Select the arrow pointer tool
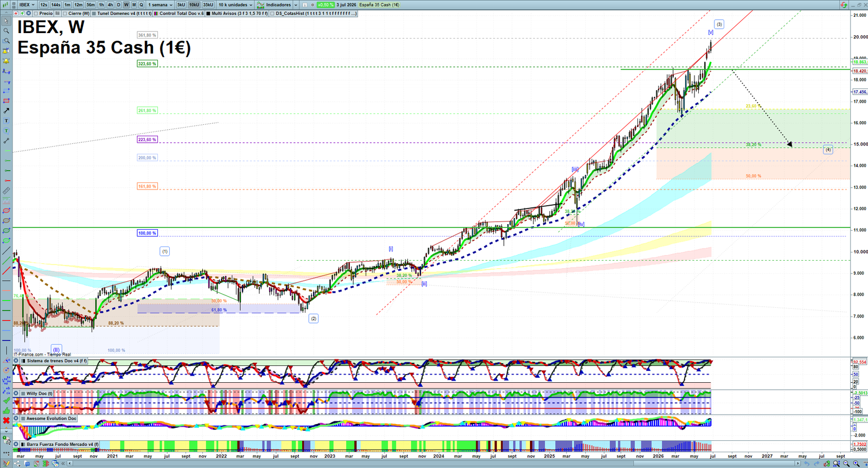868x468 pixels. click(6, 21)
